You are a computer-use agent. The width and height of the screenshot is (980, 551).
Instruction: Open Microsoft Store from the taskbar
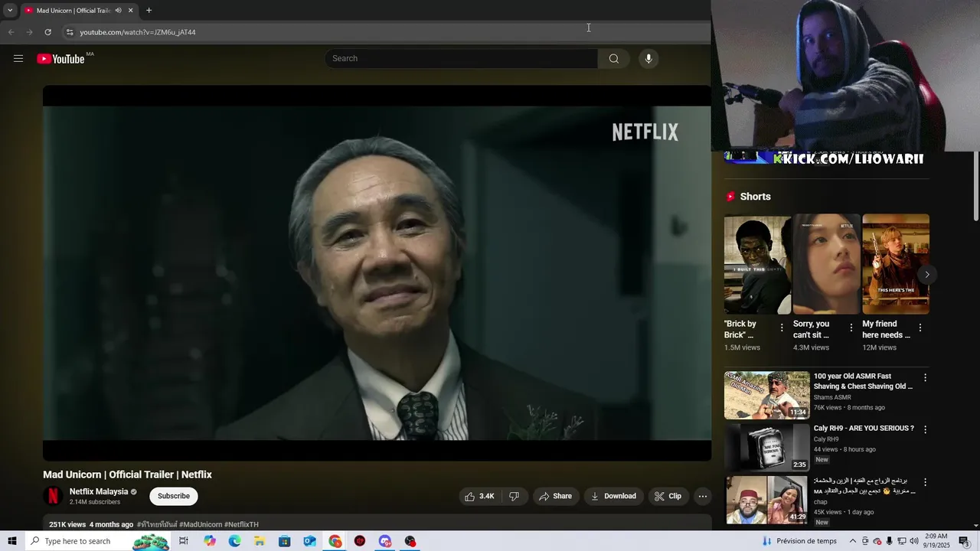coord(284,541)
